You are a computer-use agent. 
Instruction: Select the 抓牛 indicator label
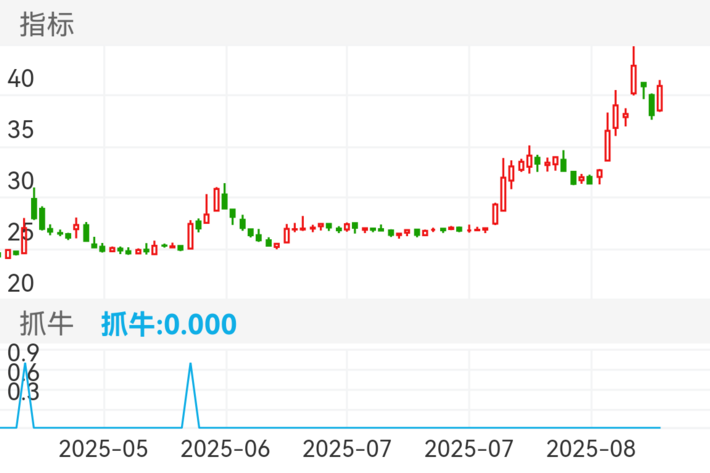coord(48,323)
